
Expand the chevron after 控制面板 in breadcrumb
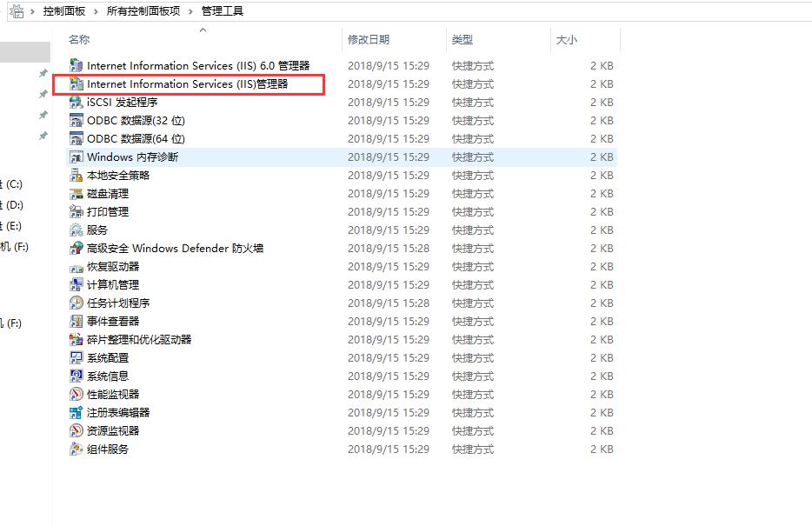tap(96, 11)
